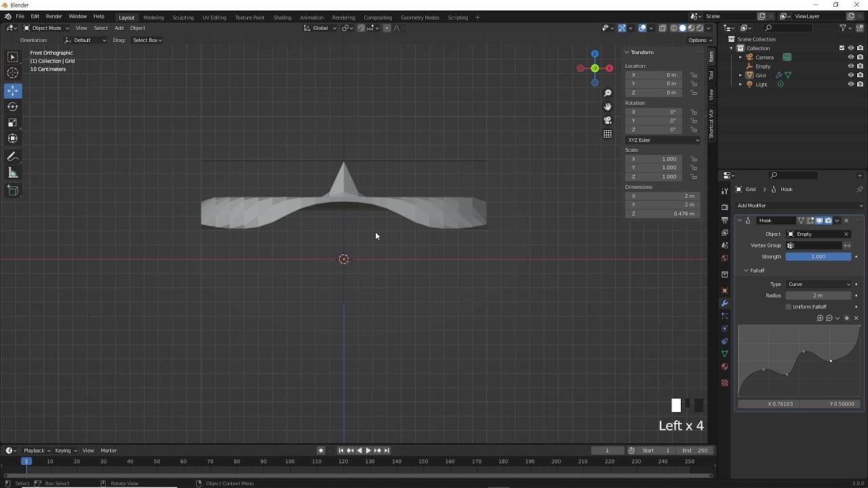Viewport: 868px width, 488px height.
Task: Open the Default orientation dropdown
Action: [85, 40]
